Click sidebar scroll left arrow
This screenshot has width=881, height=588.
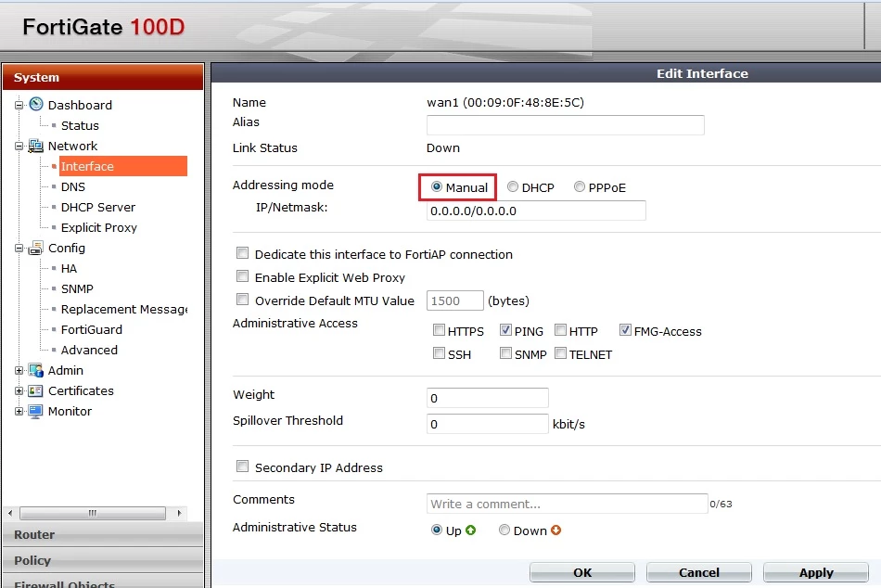pos(10,513)
